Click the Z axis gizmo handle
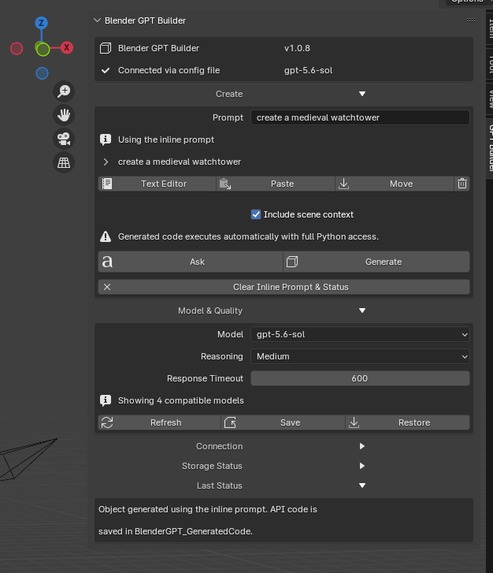Image resolution: width=493 pixels, height=573 pixels. 41,23
